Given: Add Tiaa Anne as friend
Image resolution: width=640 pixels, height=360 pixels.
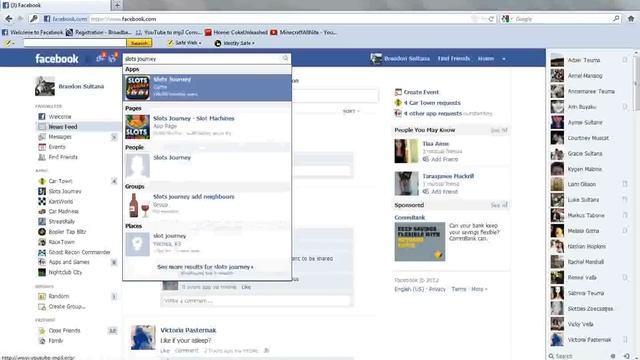Looking at the screenshot, I should 444,159.
